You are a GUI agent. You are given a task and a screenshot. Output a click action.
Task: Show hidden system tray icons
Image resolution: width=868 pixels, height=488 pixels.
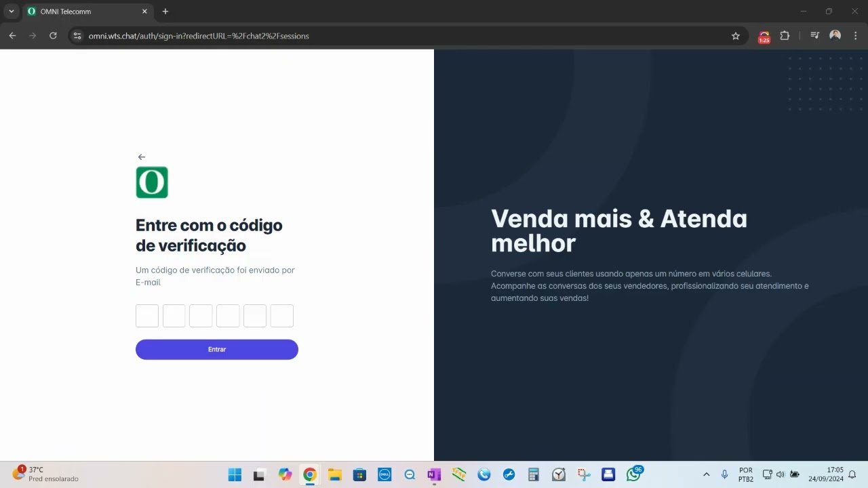(x=706, y=474)
